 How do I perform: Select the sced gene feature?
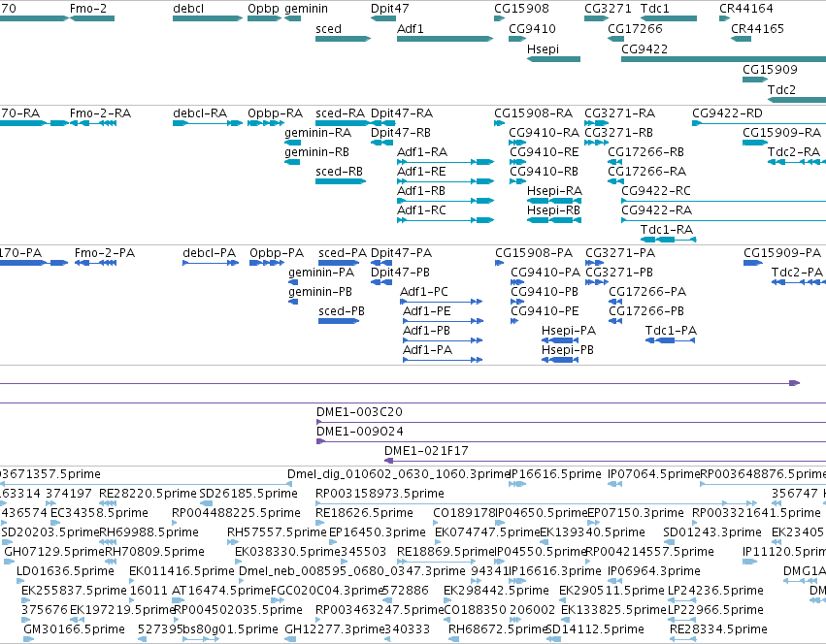tap(343, 39)
